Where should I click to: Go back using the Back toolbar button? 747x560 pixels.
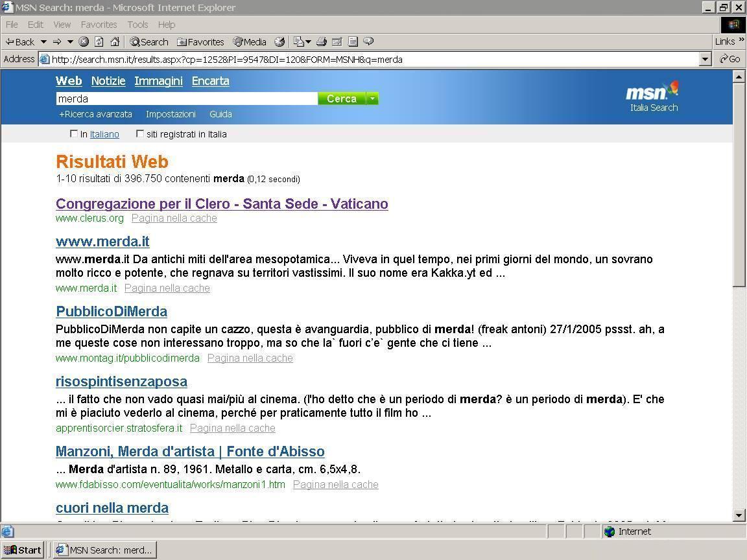point(19,42)
